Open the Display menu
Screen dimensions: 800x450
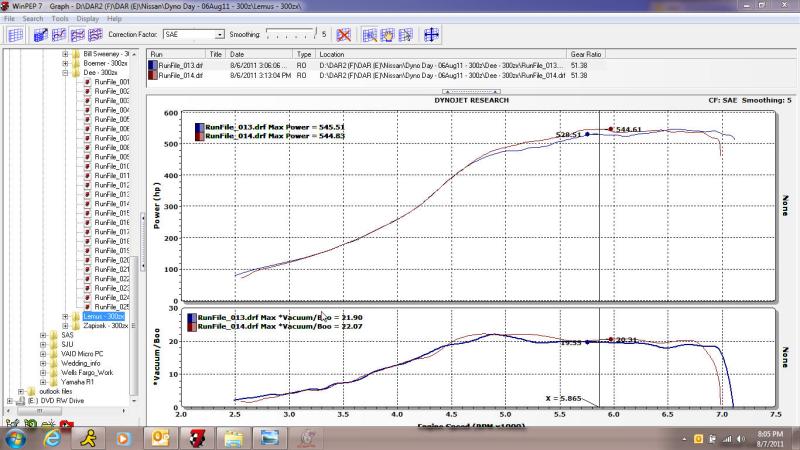click(x=87, y=18)
